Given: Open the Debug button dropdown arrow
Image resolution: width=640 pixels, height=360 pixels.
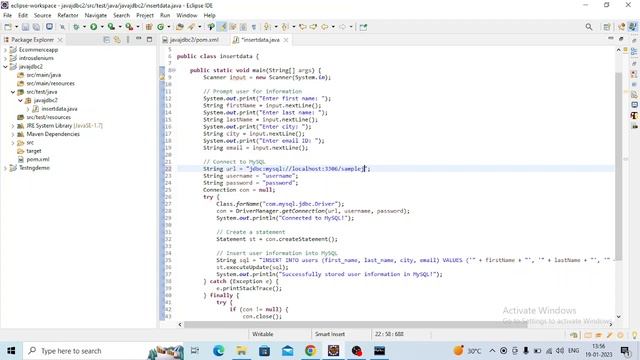Looking at the screenshot, I should click(84, 27).
